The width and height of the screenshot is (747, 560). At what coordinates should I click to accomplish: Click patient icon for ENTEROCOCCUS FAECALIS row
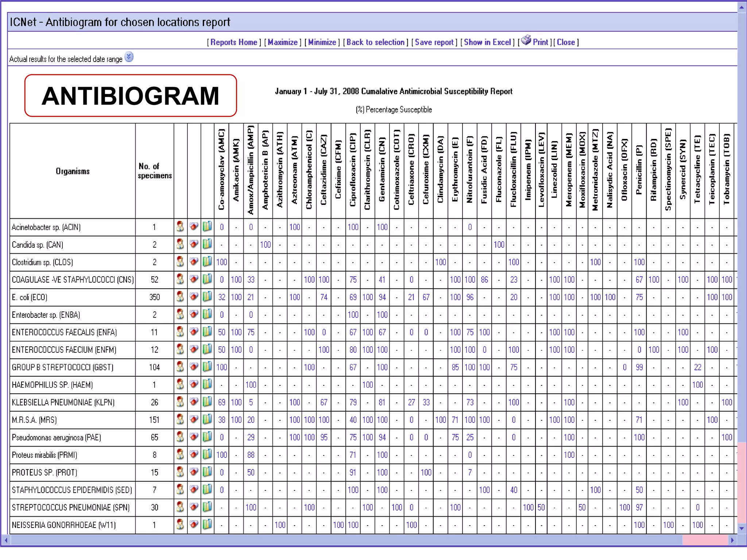(x=180, y=332)
